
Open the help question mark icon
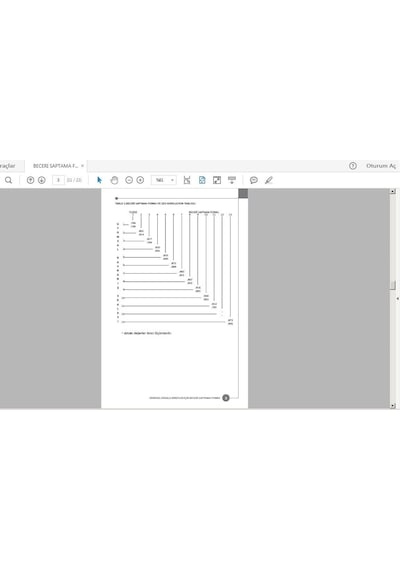[x=353, y=166]
